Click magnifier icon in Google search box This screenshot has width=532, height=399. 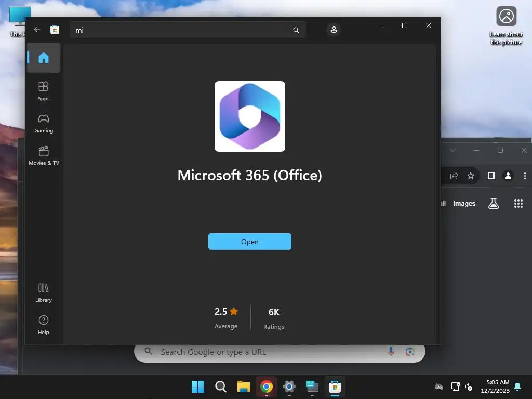coord(148,351)
